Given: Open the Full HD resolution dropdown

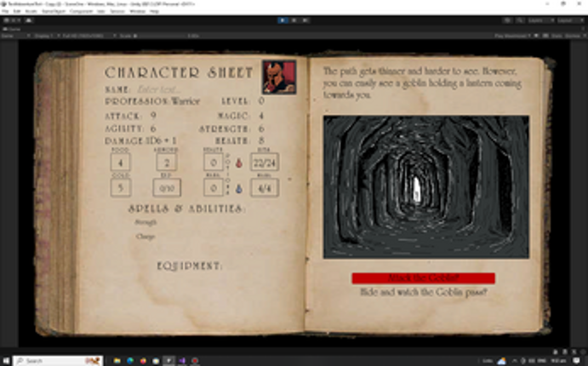Looking at the screenshot, I should (89, 36).
